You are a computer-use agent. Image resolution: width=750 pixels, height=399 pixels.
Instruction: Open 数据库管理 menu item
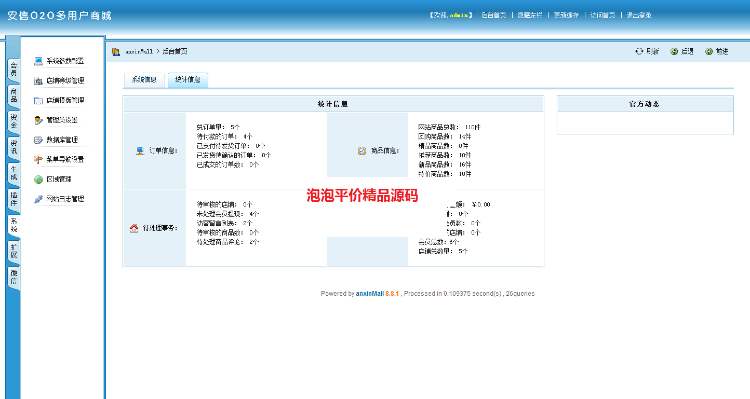(x=62, y=140)
